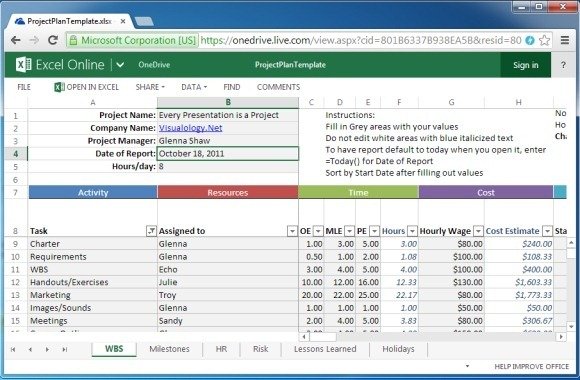Switch to the Milestones sheet tab
The height and width of the screenshot is (380, 580).
click(x=169, y=349)
